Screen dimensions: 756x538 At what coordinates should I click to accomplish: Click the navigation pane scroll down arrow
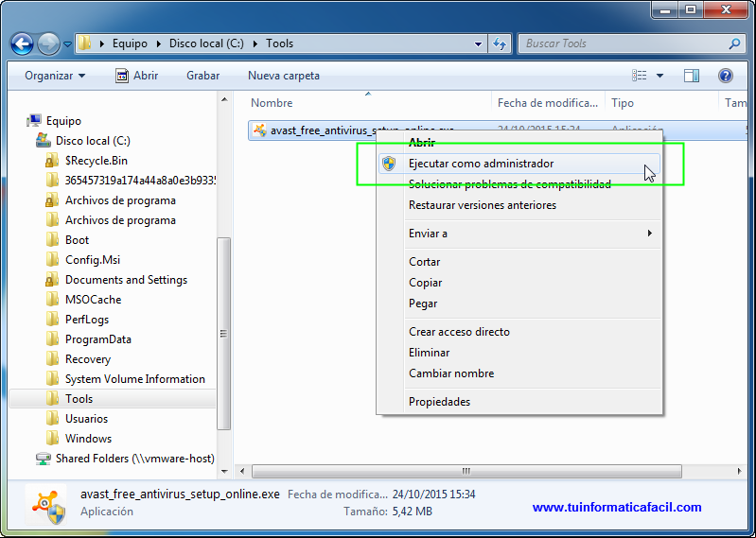click(x=224, y=471)
